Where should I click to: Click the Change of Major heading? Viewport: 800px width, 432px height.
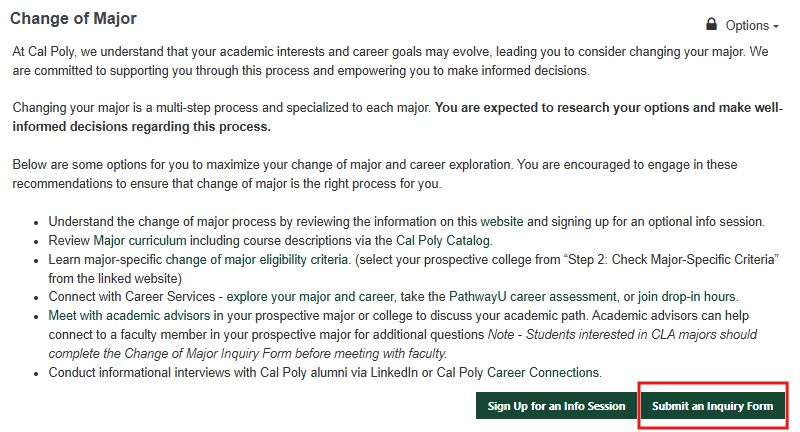(x=73, y=18)
